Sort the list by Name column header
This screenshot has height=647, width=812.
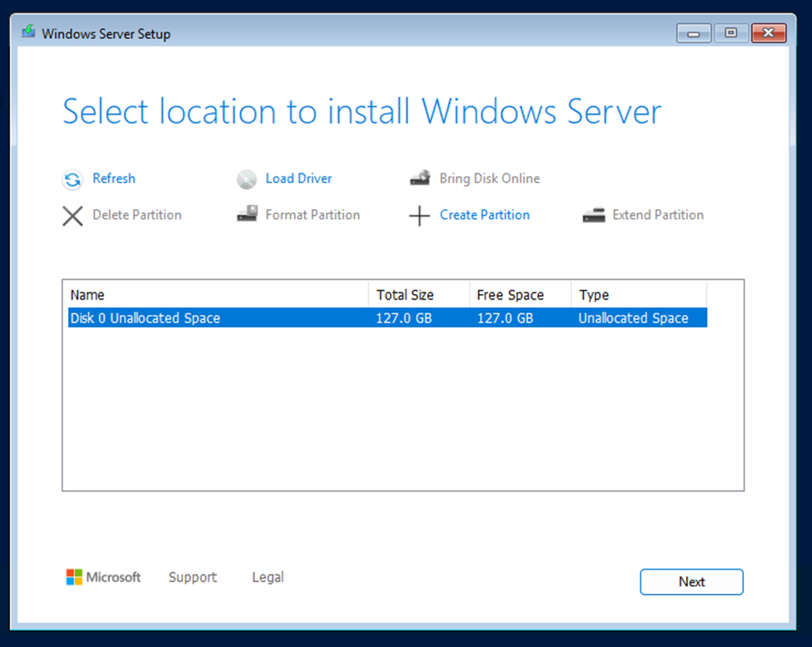click(x=218, y=295)
